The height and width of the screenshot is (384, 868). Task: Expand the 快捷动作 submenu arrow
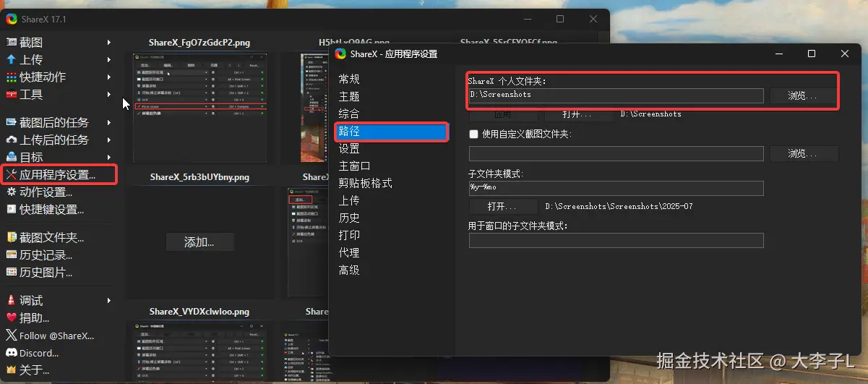tap(109, 77)
